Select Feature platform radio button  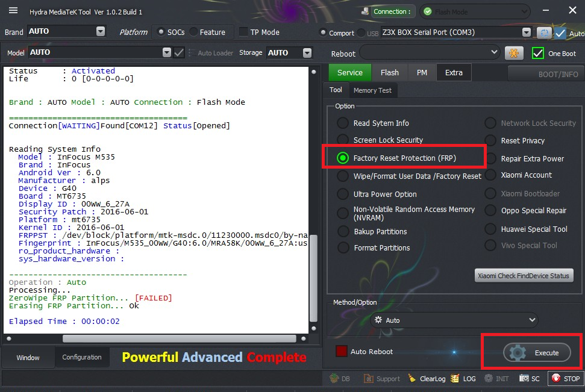[193, 32]
